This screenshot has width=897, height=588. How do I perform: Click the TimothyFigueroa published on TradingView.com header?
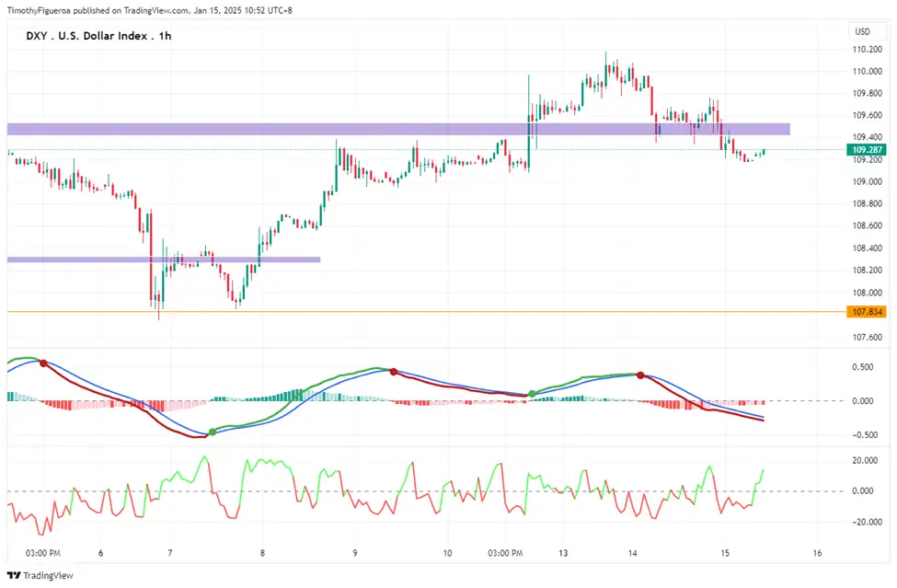pos(149,10)
